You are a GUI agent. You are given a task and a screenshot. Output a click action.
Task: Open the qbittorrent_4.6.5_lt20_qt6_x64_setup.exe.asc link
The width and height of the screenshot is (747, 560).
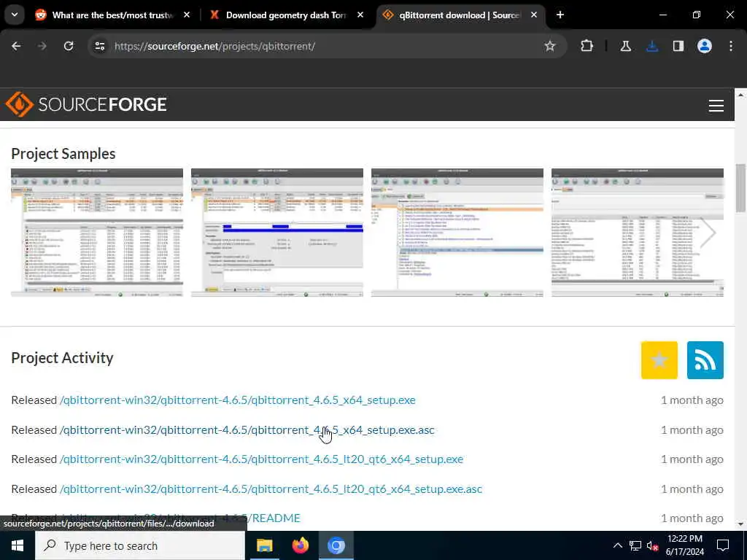(271, 489)
